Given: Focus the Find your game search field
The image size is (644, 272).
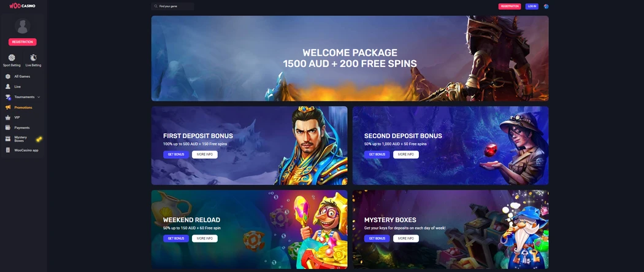Looking at the screenshot, I should pos(173,6).
